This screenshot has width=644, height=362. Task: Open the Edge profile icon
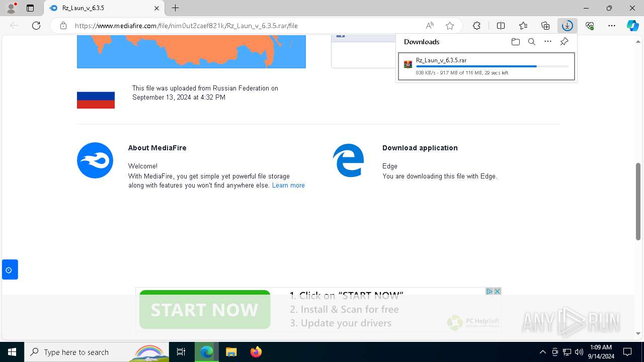11,8
